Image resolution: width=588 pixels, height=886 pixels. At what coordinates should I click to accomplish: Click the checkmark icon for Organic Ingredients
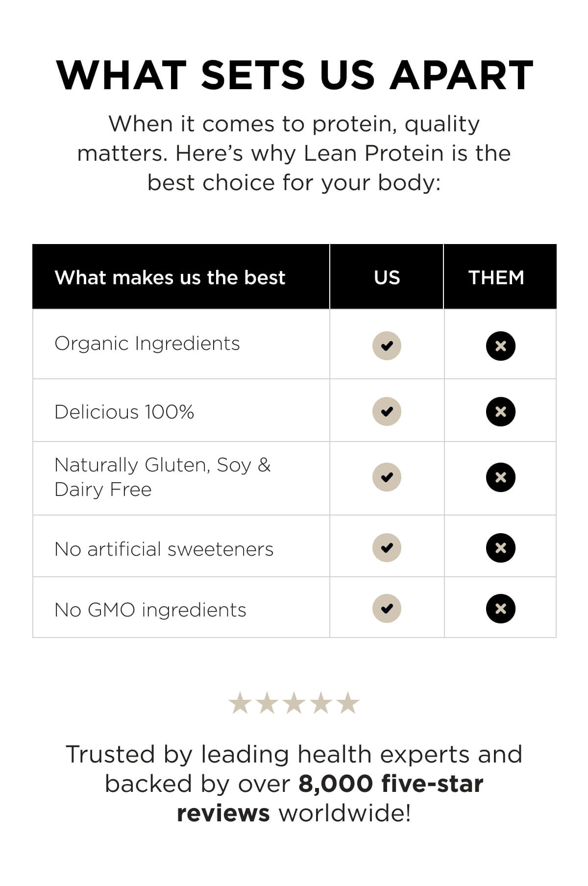387,346
